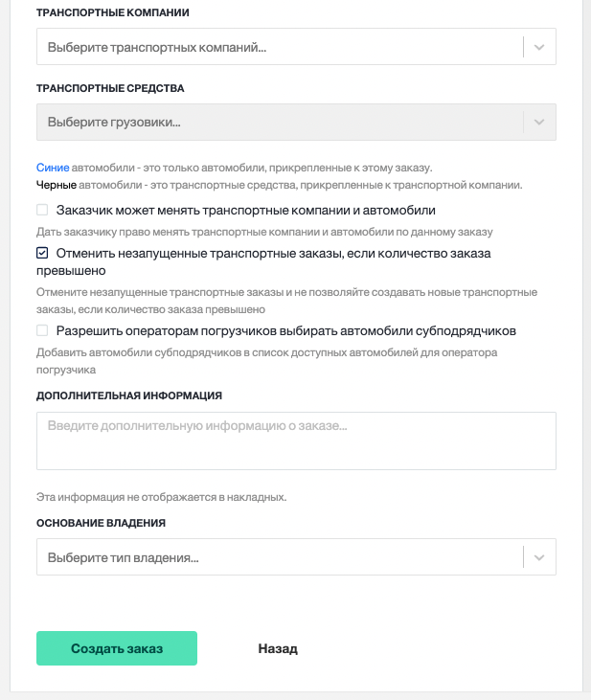Click the 'Разрешить операторам погрузчиков' label text
This screenshot has width=591, height=700.
[x=285, y=330]
